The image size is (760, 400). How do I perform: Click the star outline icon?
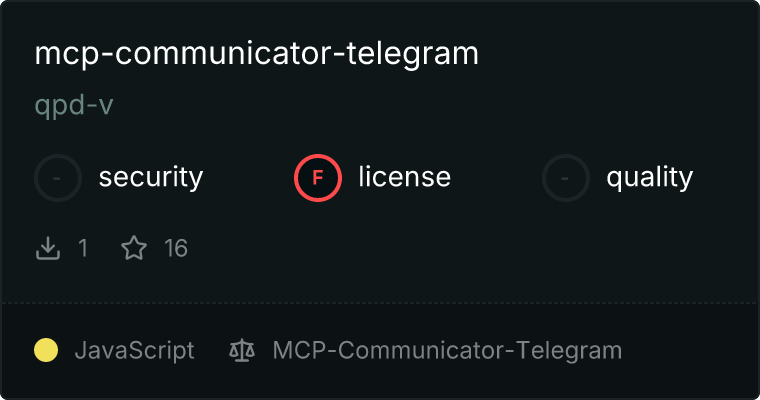[x=134, y=248]
